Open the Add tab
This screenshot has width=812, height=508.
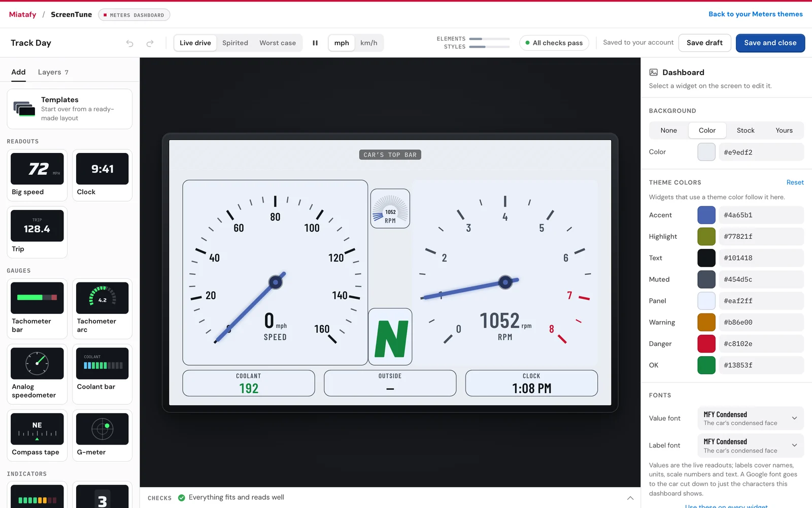coord(19,72)
